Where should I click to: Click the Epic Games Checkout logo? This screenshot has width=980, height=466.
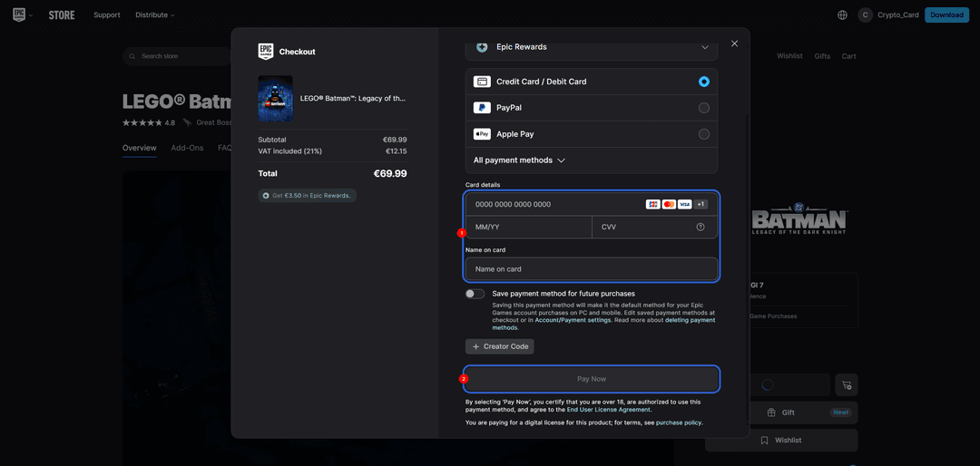266,51
